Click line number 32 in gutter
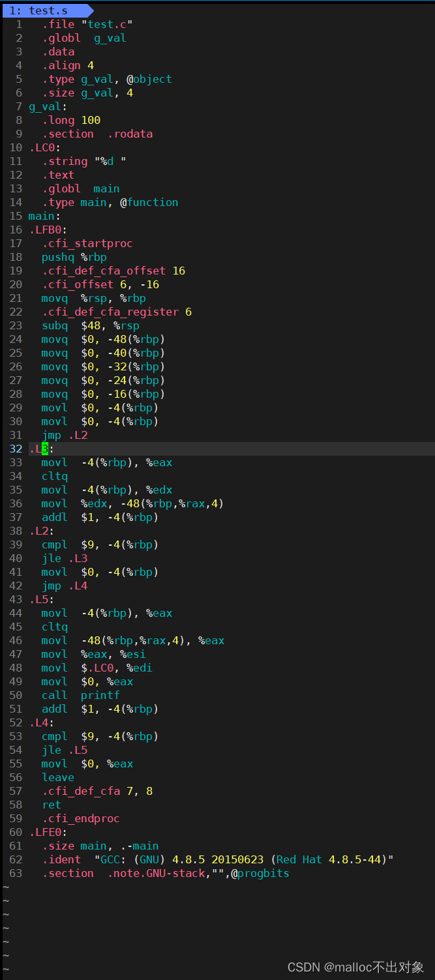Image resolution: width=435 pixels, height=980 pixels. point(16,449)
